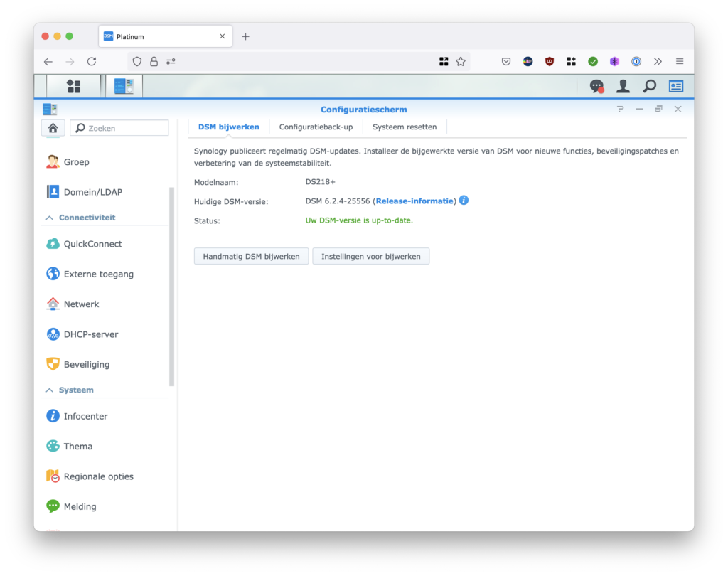The width and height of the screenshot is (728, 576).
Task: Open the Firefox hamburger menu
Action: [680, 61]
